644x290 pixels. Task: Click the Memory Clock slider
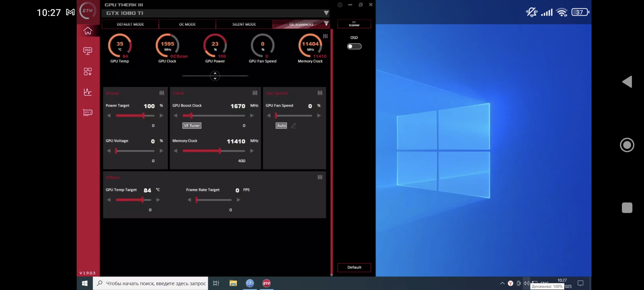pos(214,151)
